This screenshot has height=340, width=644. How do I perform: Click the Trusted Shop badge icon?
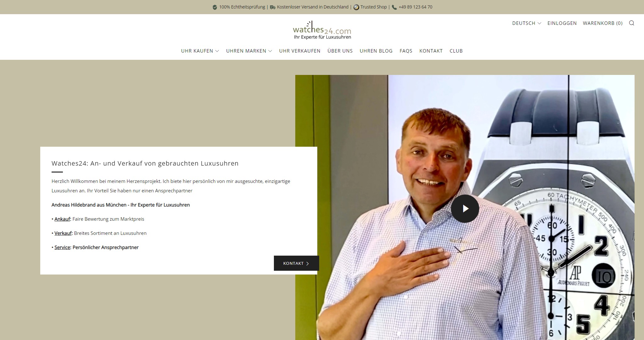(x=356, y=7)
